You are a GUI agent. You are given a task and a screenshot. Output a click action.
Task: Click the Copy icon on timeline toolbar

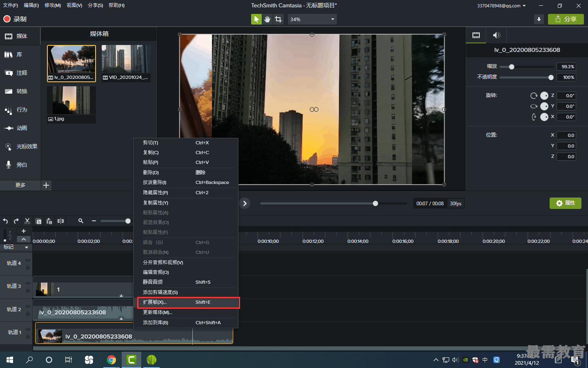(x=38, y=221)
